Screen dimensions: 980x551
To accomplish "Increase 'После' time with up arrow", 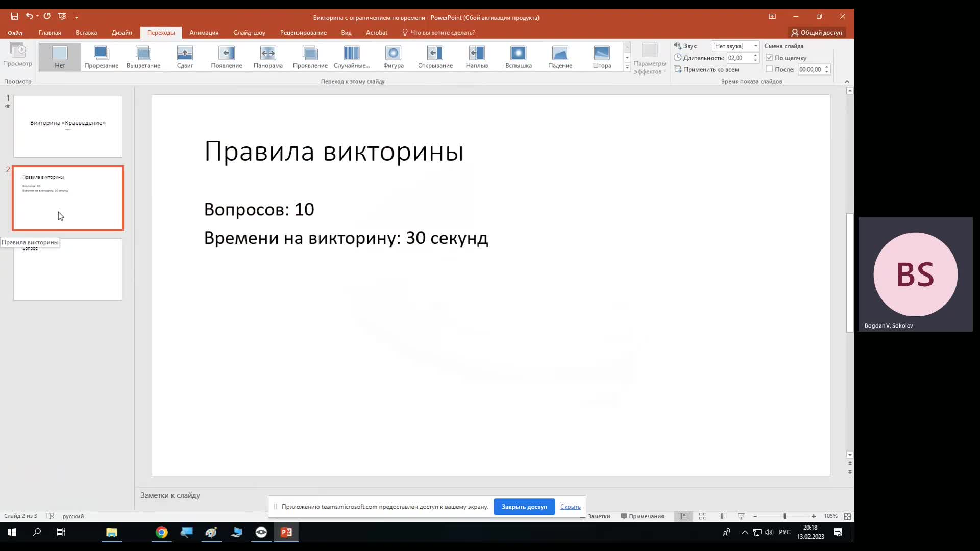I will [826, 67].
